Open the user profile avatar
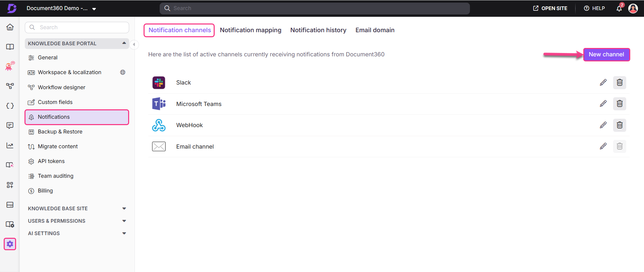Screen dimensions: 644x272 [x=633, y=8]
